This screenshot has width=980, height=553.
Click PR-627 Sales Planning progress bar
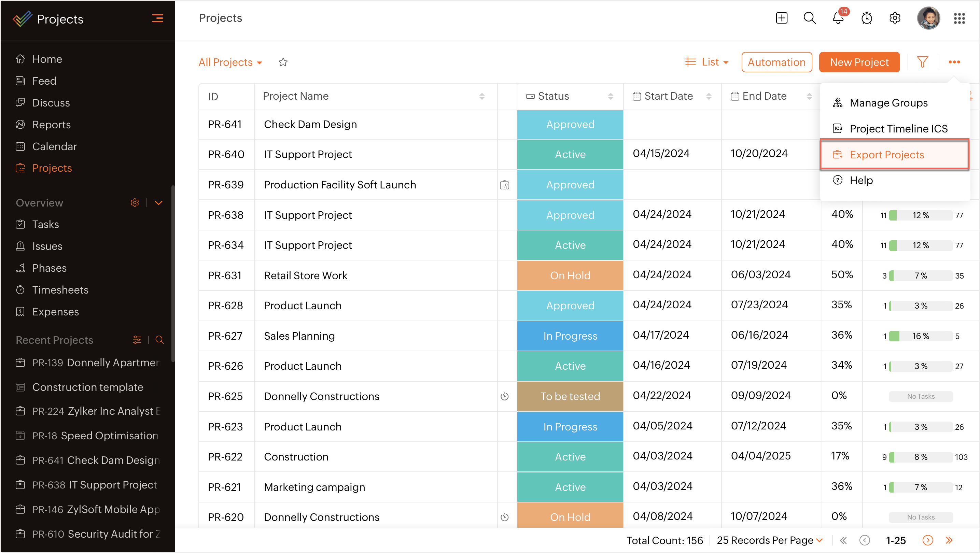(x=920, y=336)
